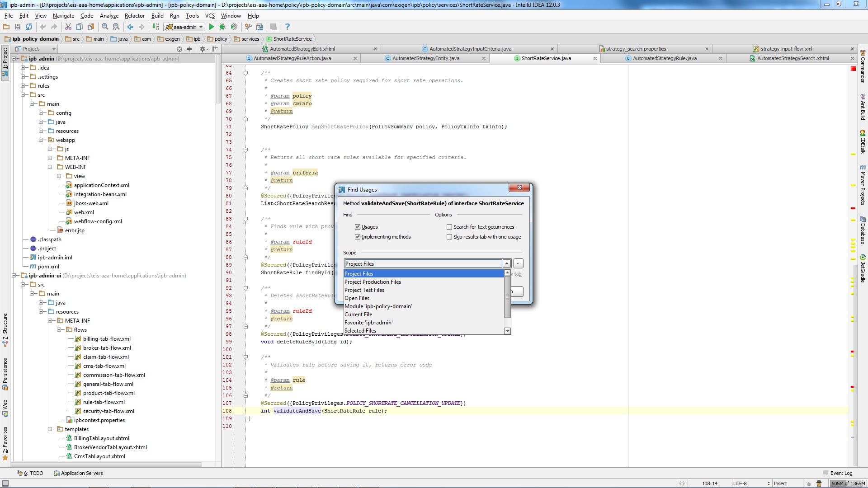Expand the rules folder node
Viewport: 868px width, 488px height.
tap(23, 86)
